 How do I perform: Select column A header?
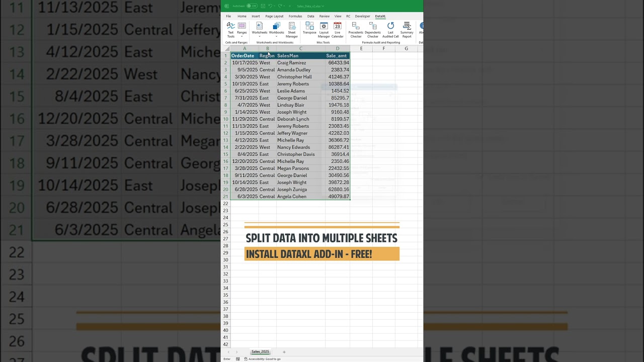tap(245, 49)
